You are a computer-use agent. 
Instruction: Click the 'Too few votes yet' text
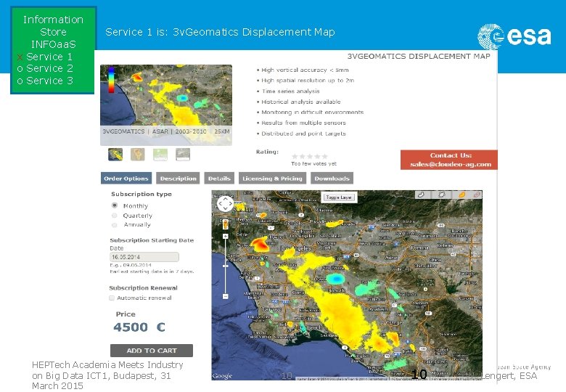tap(313, 164)
